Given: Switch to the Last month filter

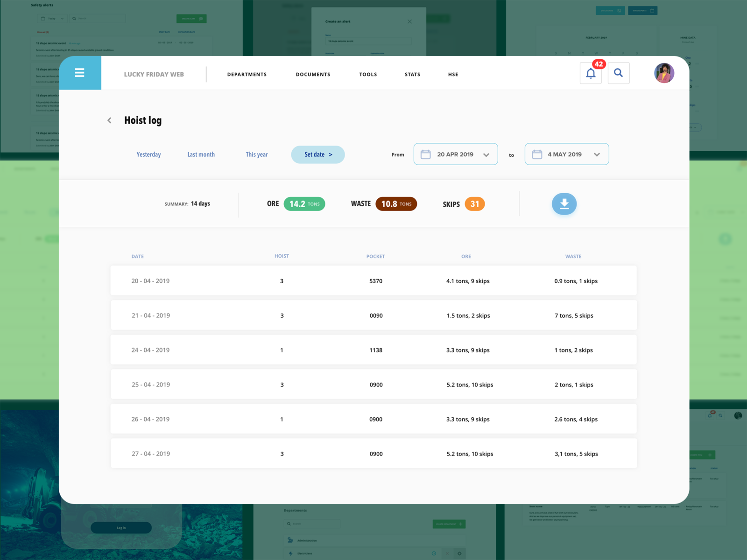Looking at the screenshot, I should [201, 154].
